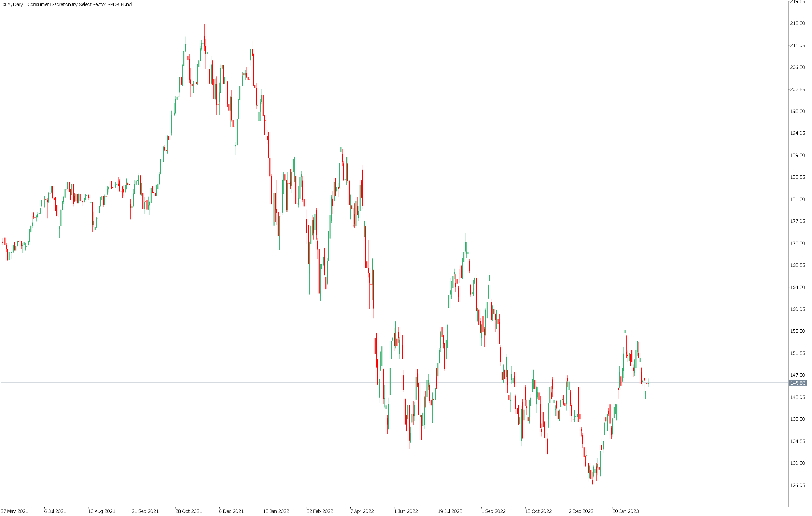
Task: Click the 151.55 price axis label
Action: coord(798,353)
